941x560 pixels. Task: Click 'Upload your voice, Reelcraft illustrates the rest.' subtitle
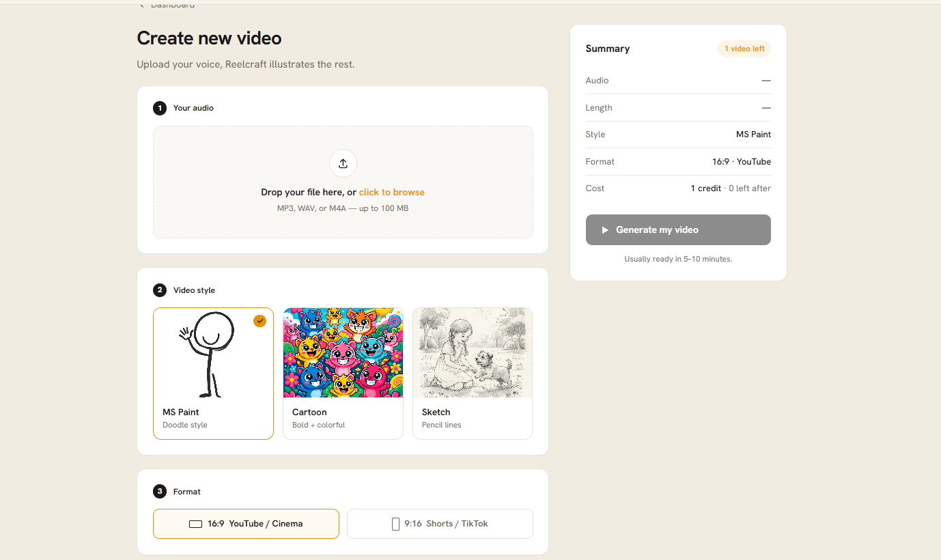[246, 65]
